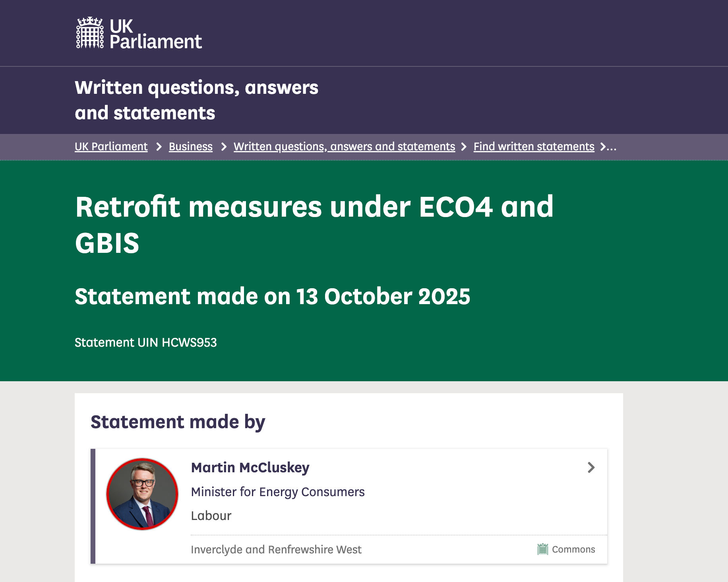Screen dimensions: 728x582
Task: Click the Minister for Energy Consumers title
Action: (277, 492)
